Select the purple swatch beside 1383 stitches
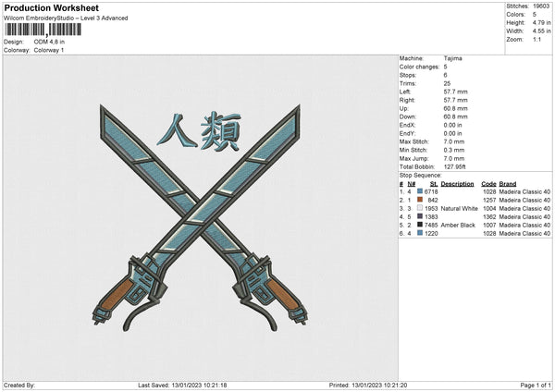Screen dimensions: 555x392 (420, 216)
